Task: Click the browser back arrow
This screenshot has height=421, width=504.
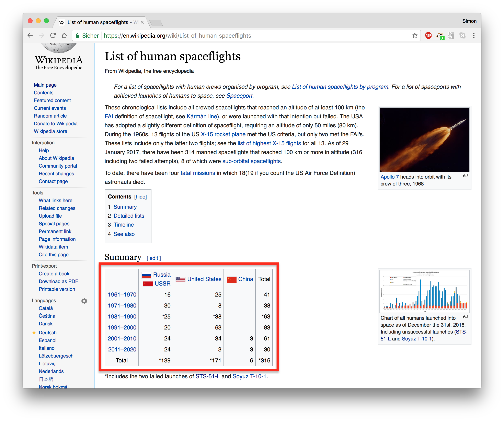Action: point(30,35)
